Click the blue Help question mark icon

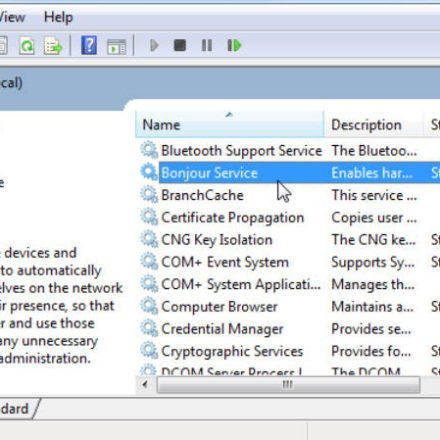click(89, 46)
